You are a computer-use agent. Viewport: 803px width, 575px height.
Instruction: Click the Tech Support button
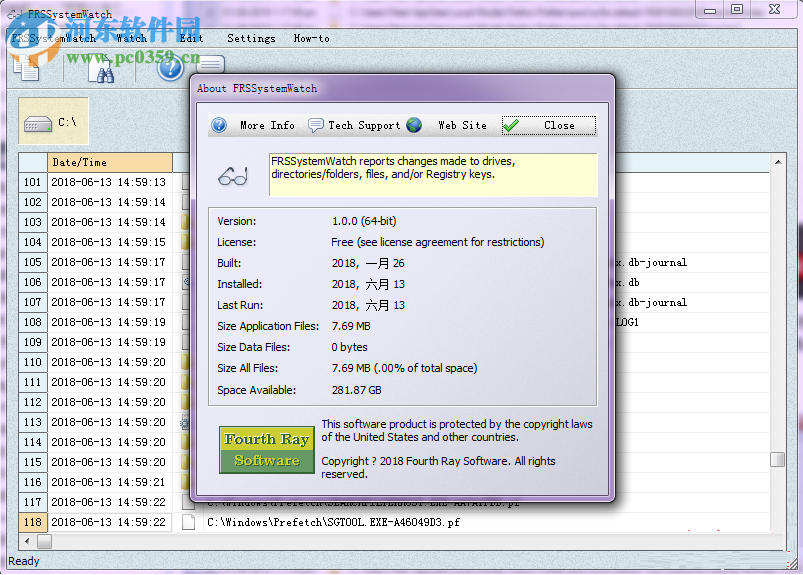point(354,125)
